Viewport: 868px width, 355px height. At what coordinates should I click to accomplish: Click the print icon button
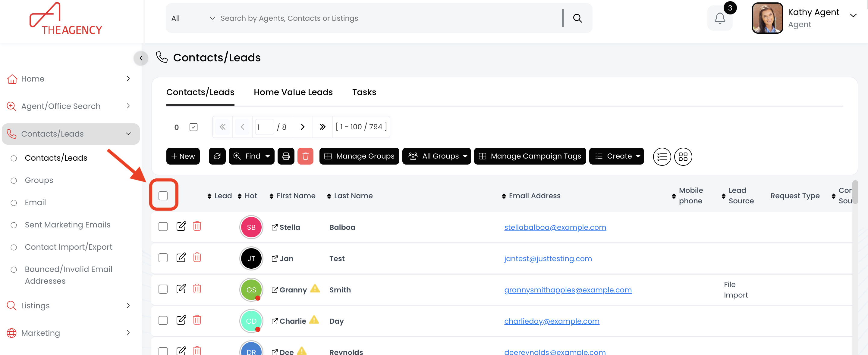(286, 156)
